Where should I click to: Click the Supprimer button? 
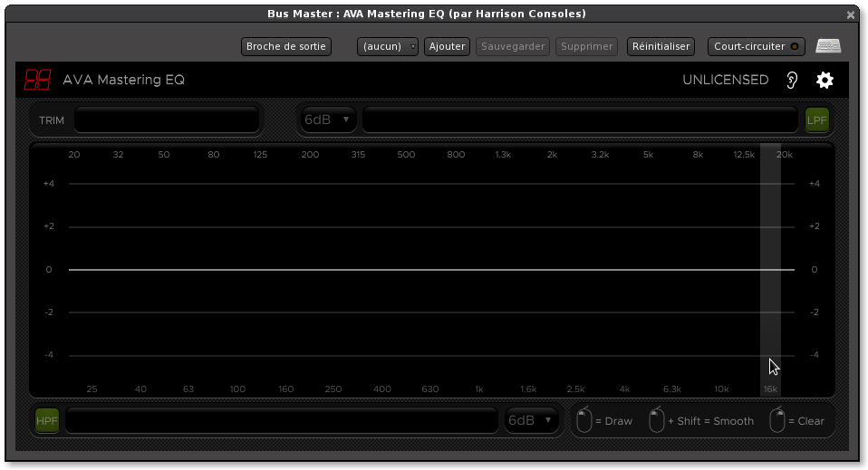(x=587, y=46)
